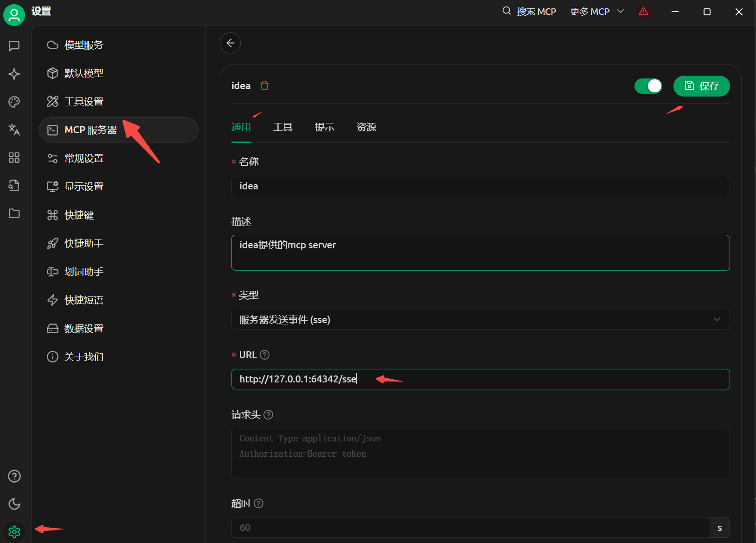Open 数据设置 settings
Viewport: 756px width, 543px height.
click(119, 329)
